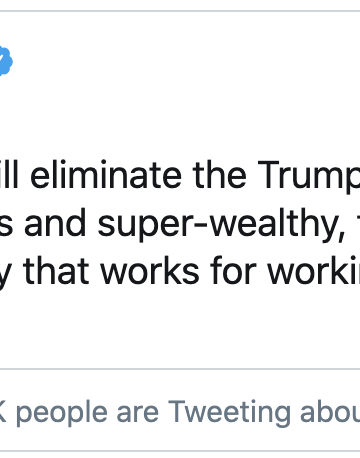Click the partial letters "ill" before "eliminate"

pyautogui.click(x=9, y=175)
